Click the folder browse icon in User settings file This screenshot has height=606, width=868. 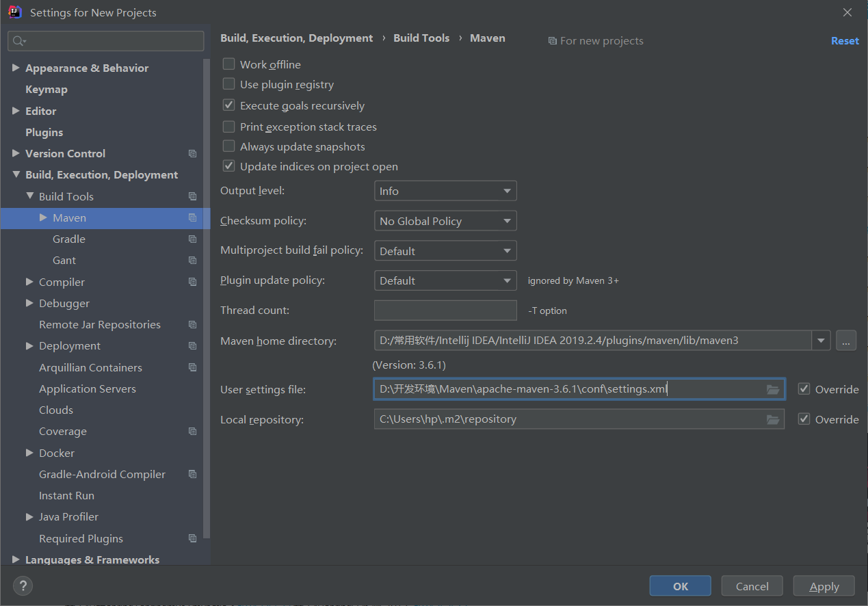click(773, 389)
